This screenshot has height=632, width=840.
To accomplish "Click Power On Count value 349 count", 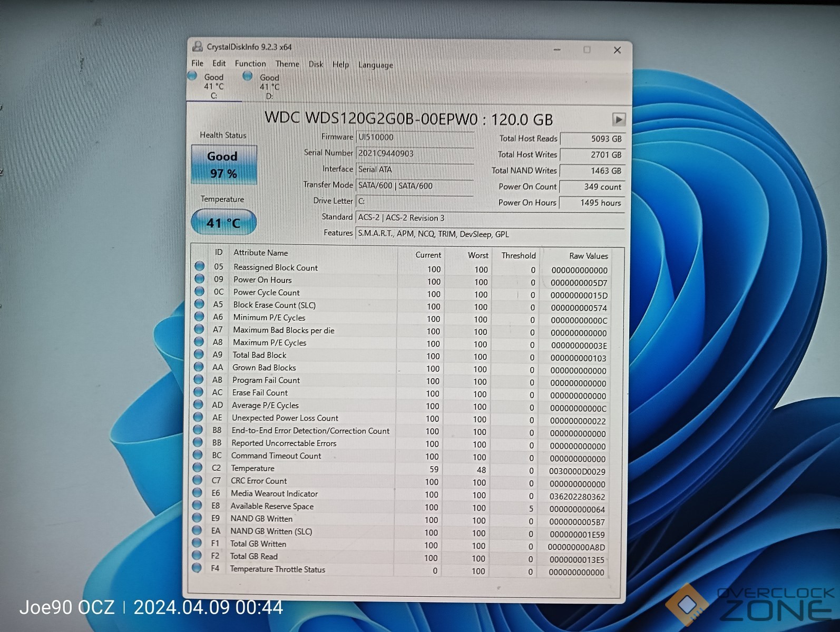I will (592, 187).
